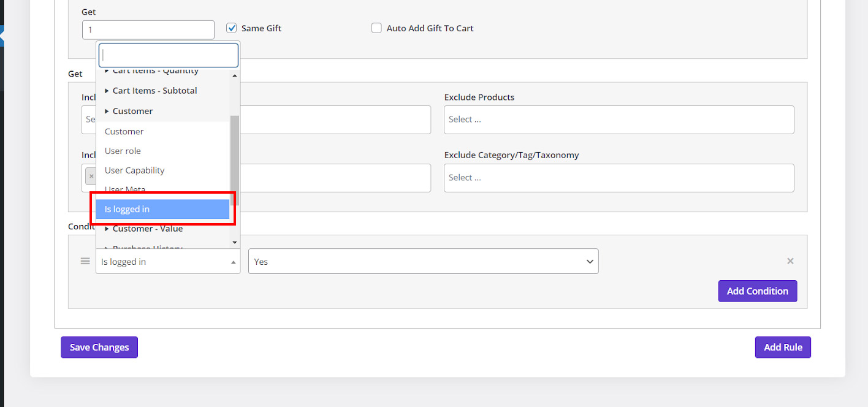Click the Add Condition button
The height and width of the screenshot is (407, 868).
757,291
